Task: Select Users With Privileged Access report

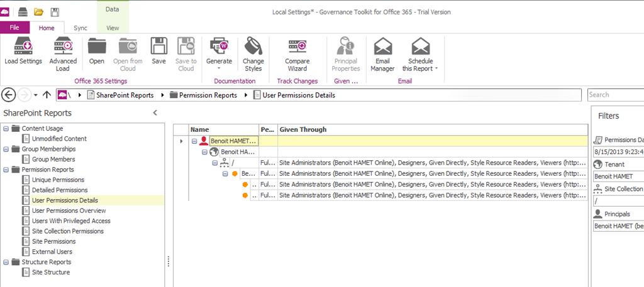Action: coord(71,221)
